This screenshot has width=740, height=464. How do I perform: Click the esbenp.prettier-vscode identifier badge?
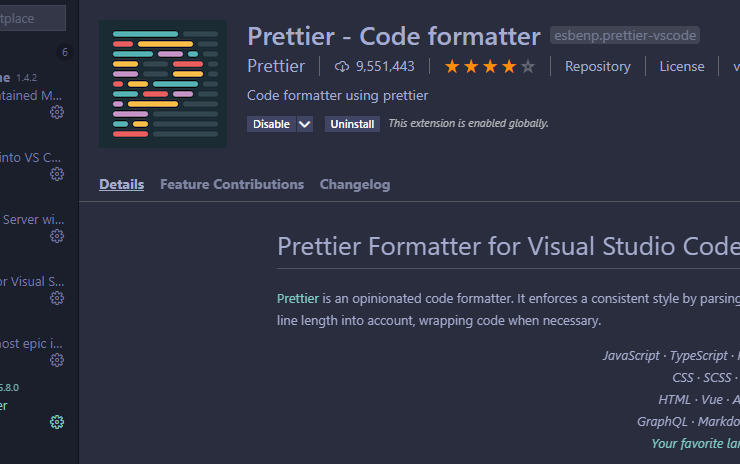click(625, 35)
